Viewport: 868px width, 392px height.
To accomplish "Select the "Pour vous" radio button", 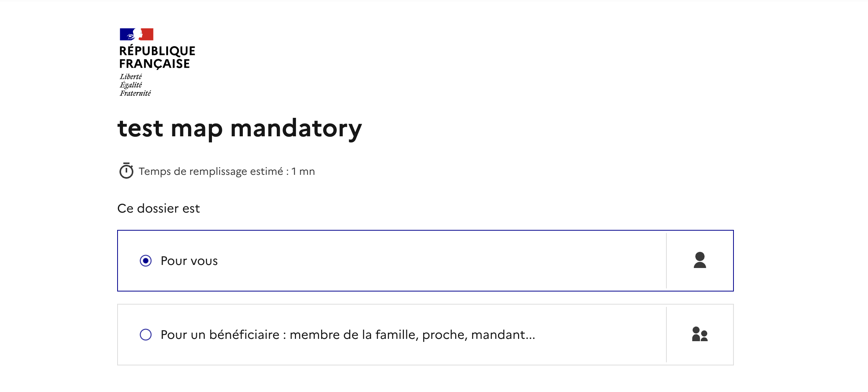I will coord(146,261).
